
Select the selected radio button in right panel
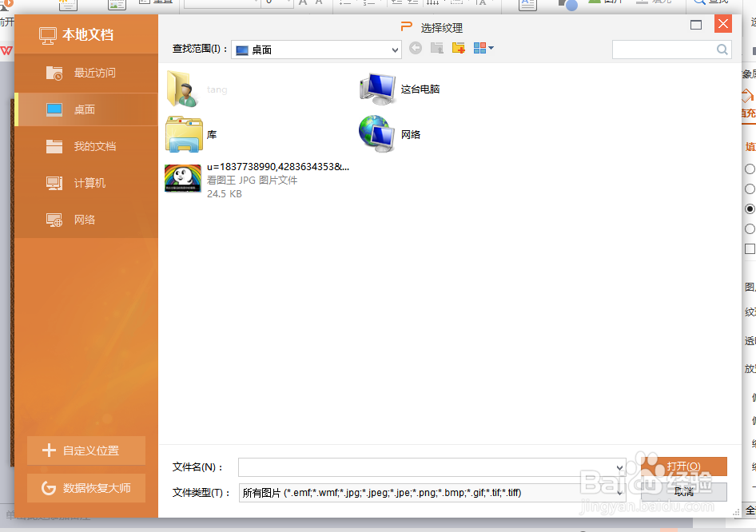[750, 209]
